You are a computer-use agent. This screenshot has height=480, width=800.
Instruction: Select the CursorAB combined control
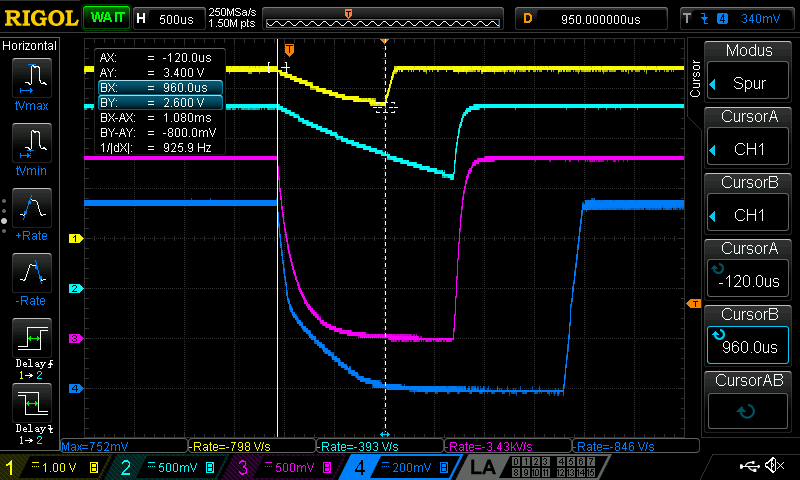click(x=747, y=401)
